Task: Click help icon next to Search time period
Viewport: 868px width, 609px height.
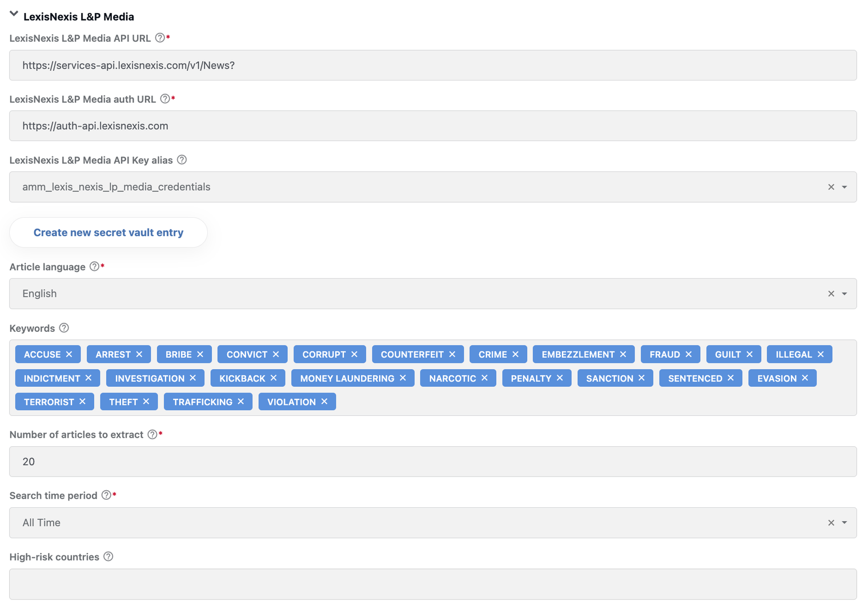Action: pos(106,495)
